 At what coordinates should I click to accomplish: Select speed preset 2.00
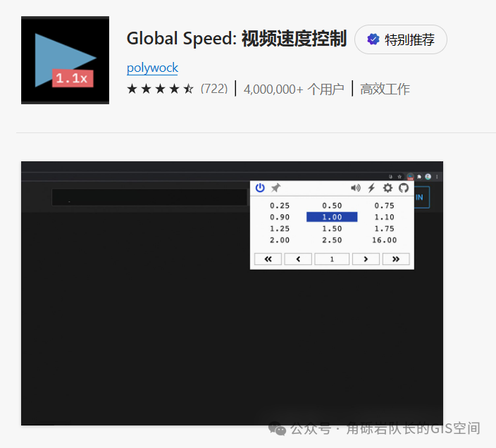click(280, 240)
